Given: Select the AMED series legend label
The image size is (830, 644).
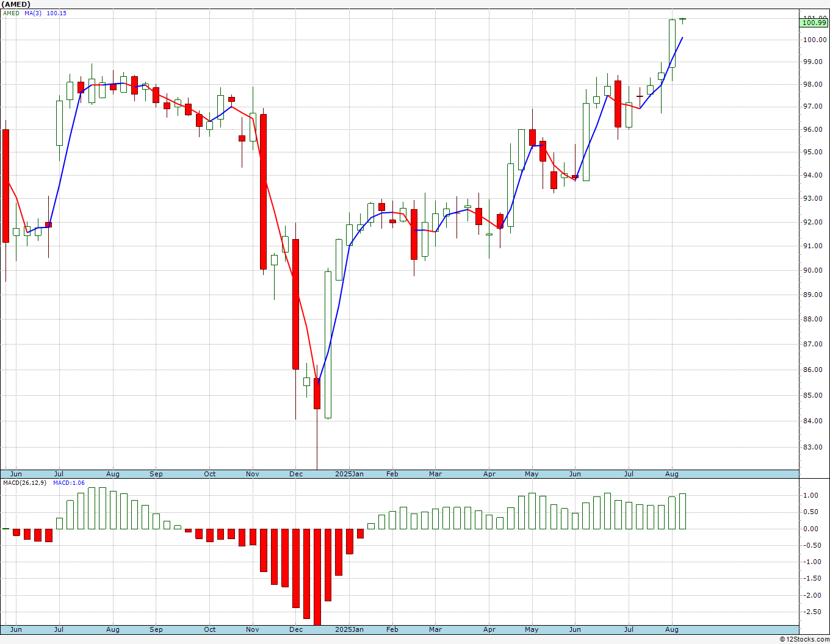Looking at the screenshot, I should pos(12,13).
